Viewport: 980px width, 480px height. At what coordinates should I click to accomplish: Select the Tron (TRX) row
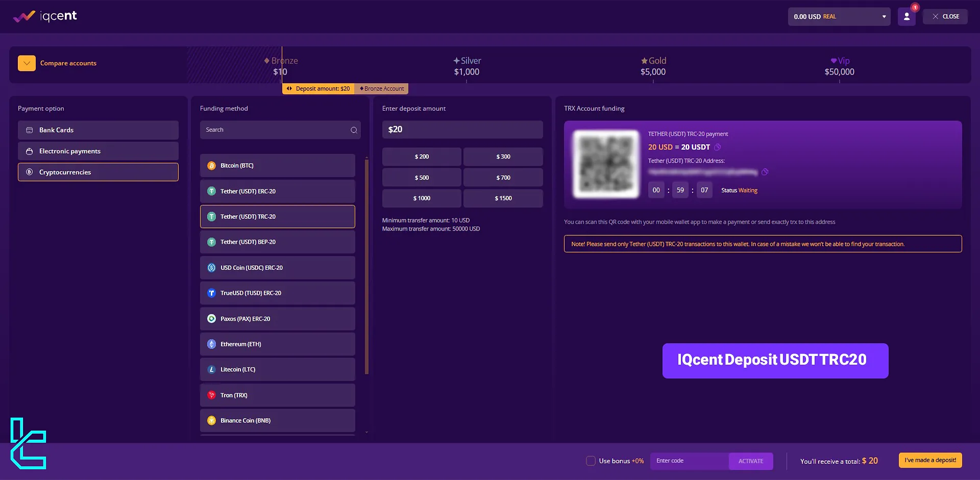278,395
